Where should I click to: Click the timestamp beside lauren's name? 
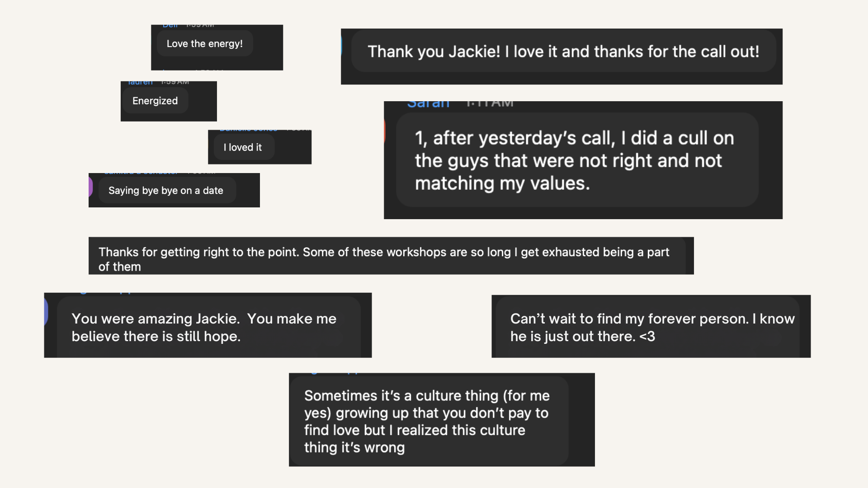pos(175,83)
